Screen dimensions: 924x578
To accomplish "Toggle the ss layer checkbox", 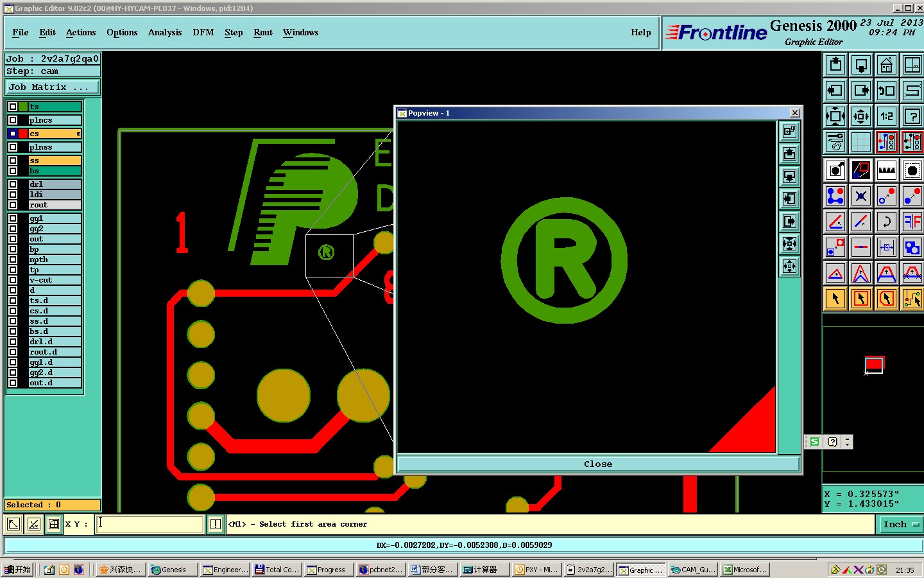I will 13,161.
